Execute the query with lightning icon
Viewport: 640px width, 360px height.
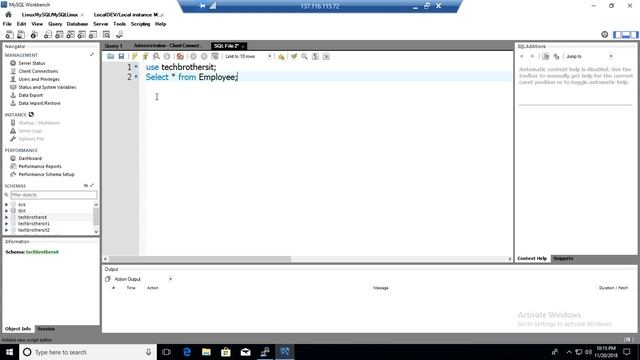click(134, 56)
